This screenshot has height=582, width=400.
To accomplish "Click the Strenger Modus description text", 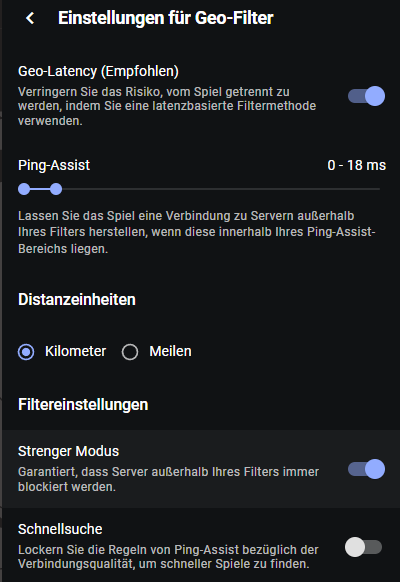I will click(168, 479).
